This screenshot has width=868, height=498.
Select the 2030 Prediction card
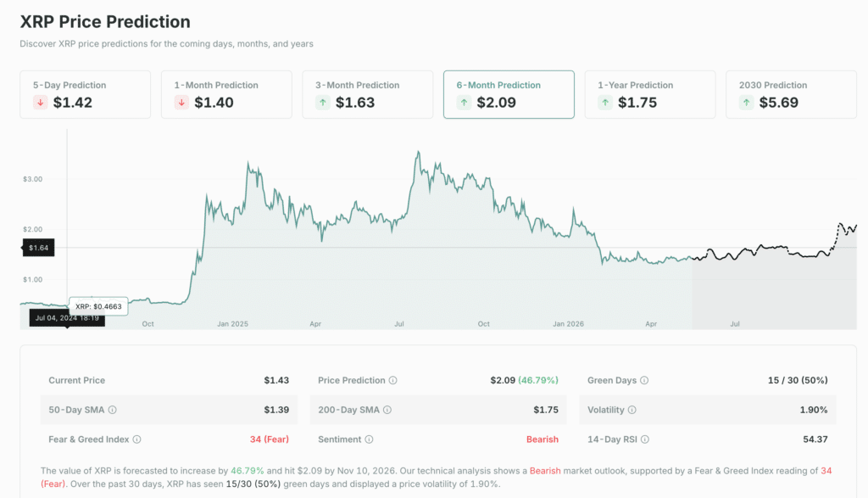pyautogui.click(x=791, y=94)
